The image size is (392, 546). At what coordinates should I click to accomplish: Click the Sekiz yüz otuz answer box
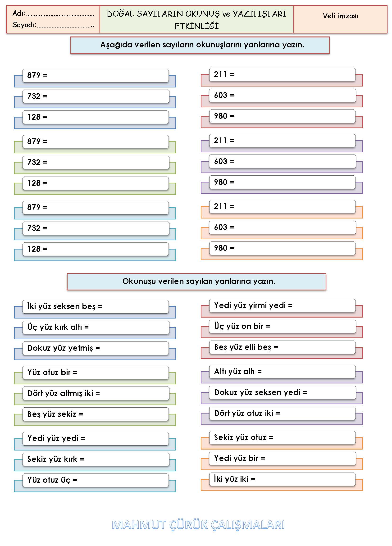click(282, 438)
